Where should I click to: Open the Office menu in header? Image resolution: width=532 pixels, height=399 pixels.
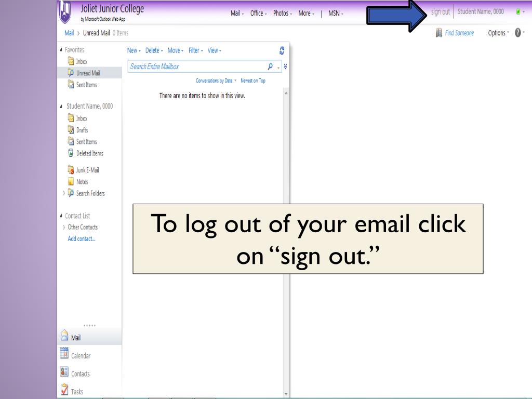[259, 13]
